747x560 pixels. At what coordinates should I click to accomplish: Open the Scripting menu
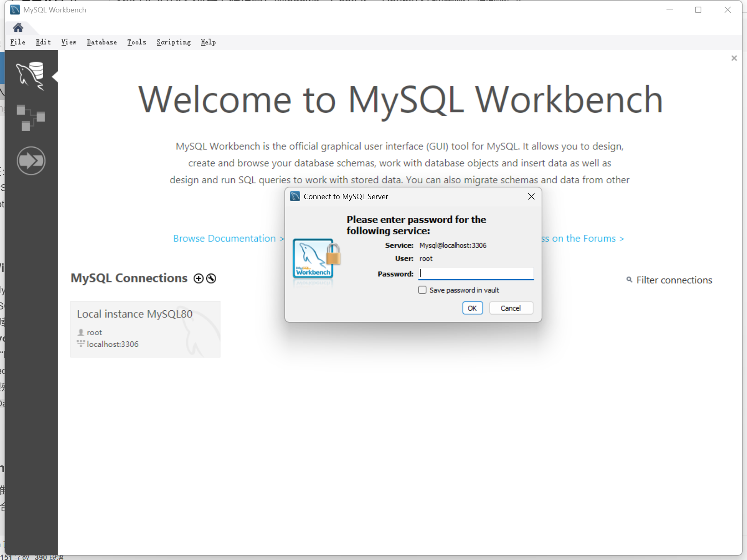[173, 42]
